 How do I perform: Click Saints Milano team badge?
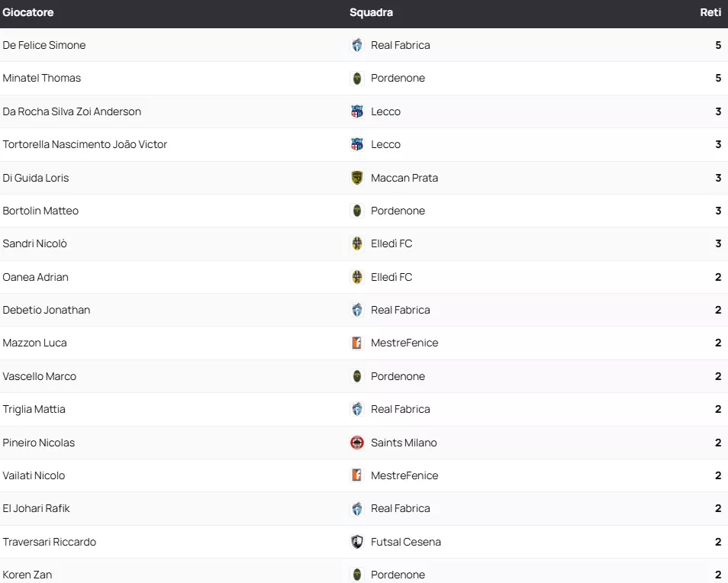click(356, 443)
